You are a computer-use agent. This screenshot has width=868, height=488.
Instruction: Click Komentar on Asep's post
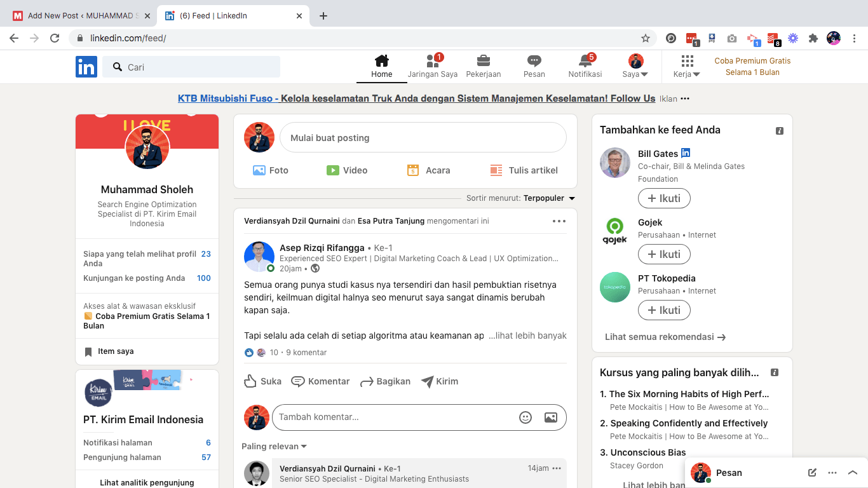point(320,381)
